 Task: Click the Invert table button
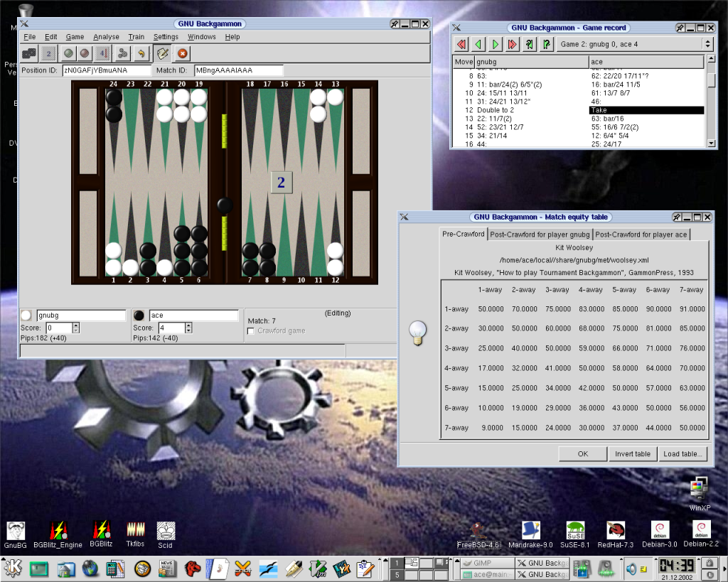pyautogui.click(x=632, y=454)
